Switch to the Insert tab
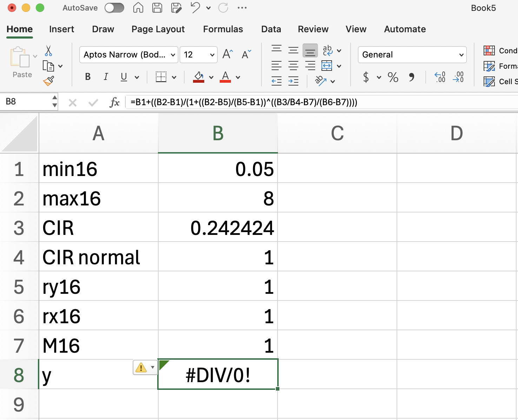 pyautogui.click(x=62, y=29)
